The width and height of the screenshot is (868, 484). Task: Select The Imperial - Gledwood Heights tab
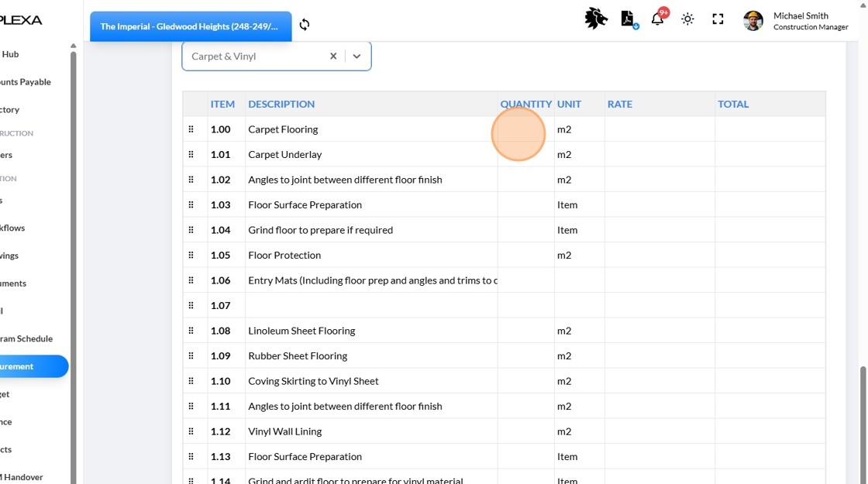pos(190,26)
